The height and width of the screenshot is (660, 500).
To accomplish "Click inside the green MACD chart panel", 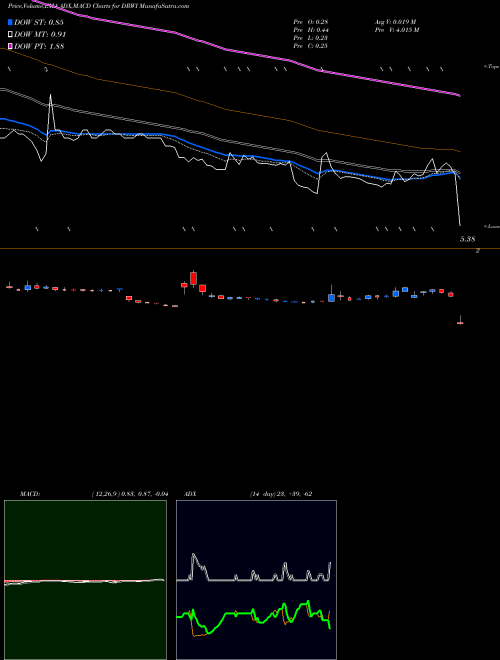I will (x=85, y=580).
